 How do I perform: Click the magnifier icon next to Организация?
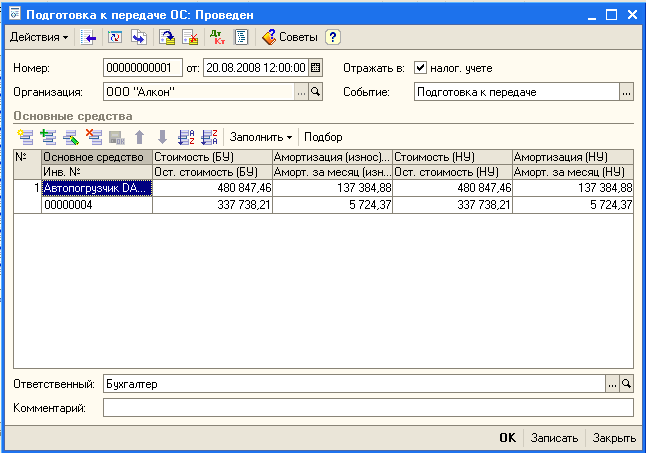coord(316,91)
